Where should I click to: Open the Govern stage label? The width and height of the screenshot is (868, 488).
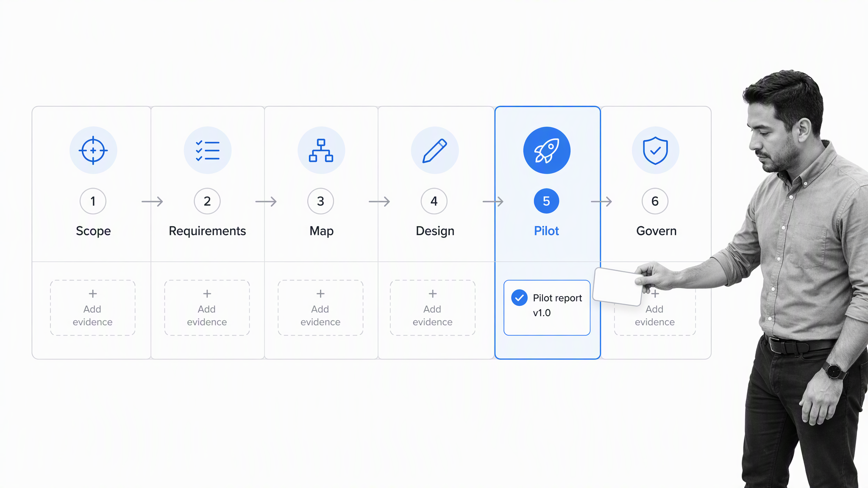coord(656,231)
